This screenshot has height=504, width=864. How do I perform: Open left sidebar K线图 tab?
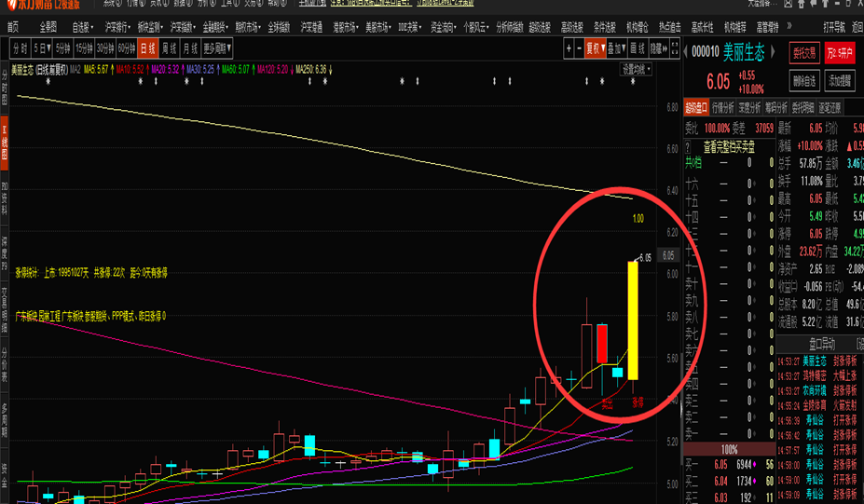4,143
